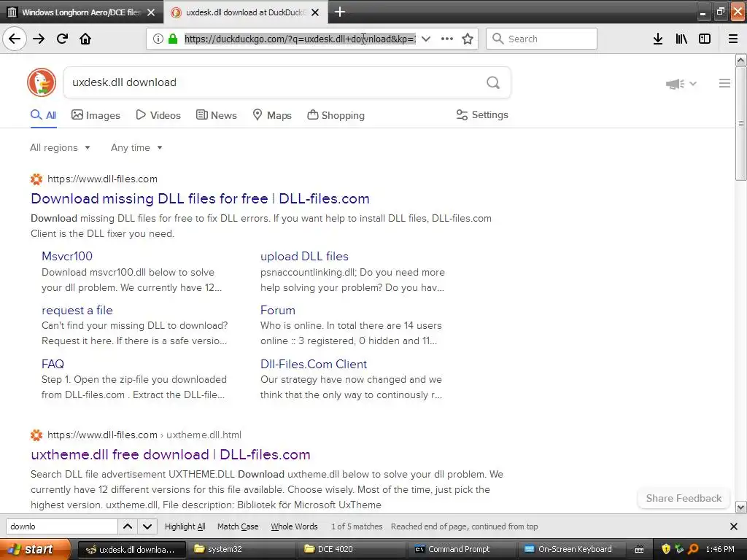This screenshot has height=560, width=747.
Task: Click the find bar text field
Action: click(61, 526)
